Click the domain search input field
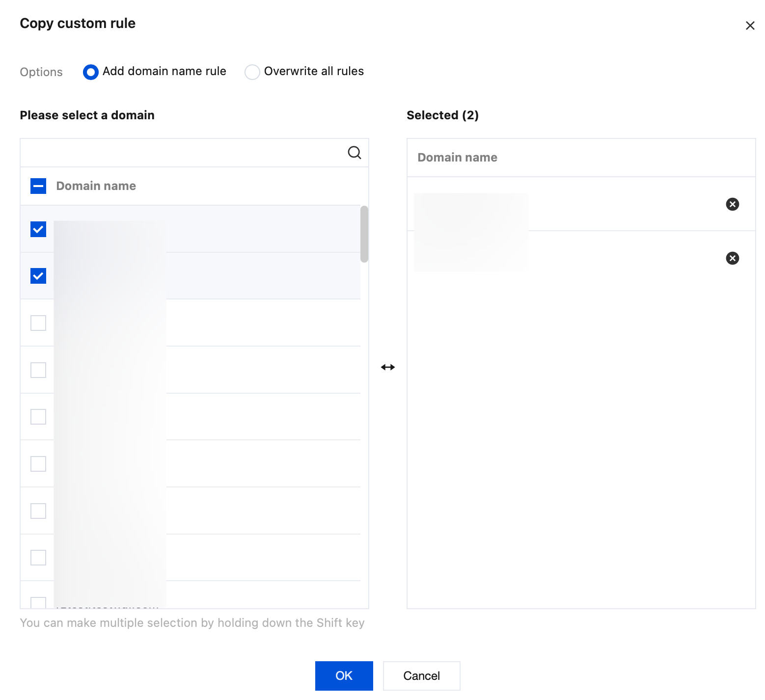 click(182, 153)
